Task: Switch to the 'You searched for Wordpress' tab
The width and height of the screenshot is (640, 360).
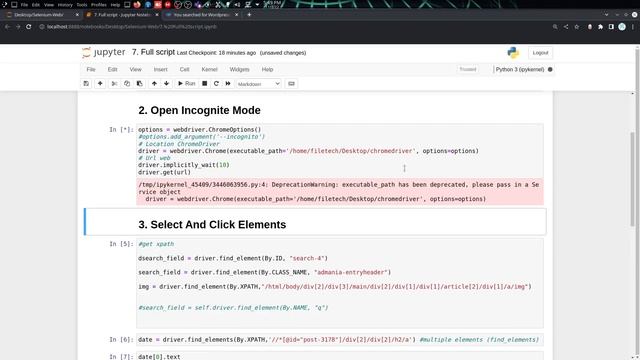Action: (x=201, y=15)
